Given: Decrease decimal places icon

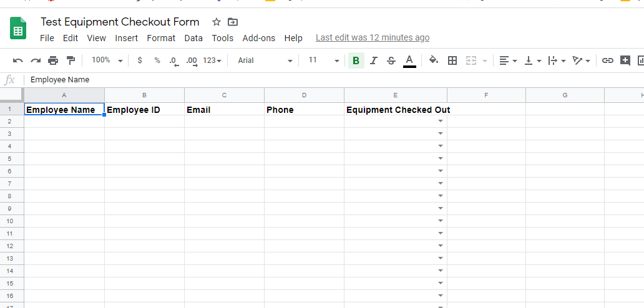Looking at the screenshot, I should click(x=174, y=60).
